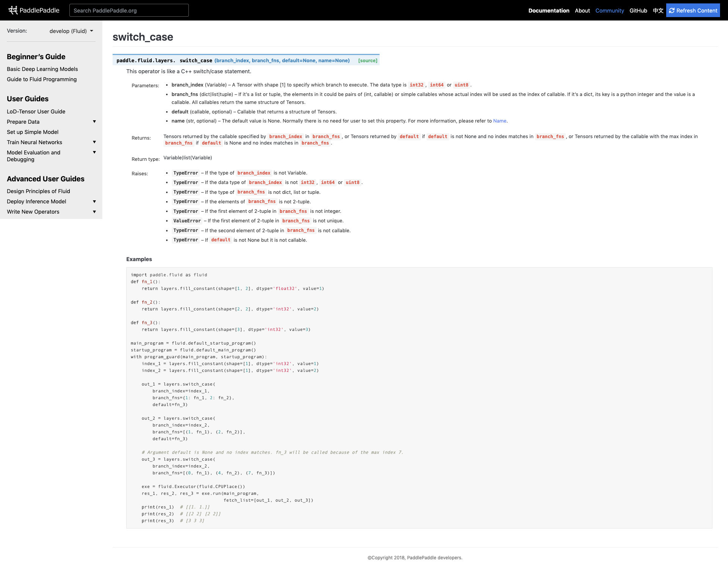728x568 pixels.
Task: Expand Write New Operators arrow
Action: pos(94,212)
